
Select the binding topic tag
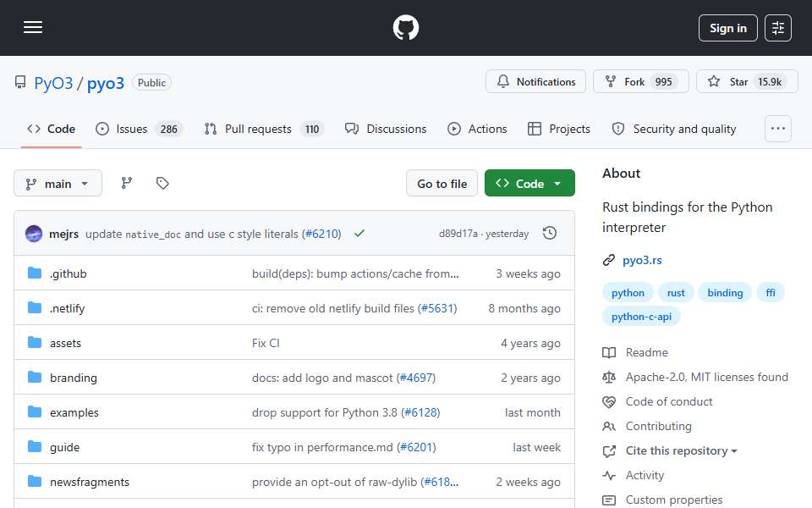pos(725,293)
